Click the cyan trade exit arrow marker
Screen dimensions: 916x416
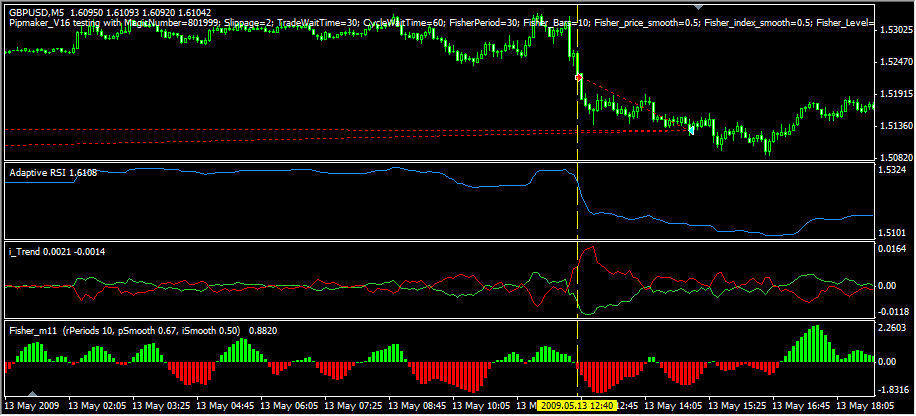(690, 129)
